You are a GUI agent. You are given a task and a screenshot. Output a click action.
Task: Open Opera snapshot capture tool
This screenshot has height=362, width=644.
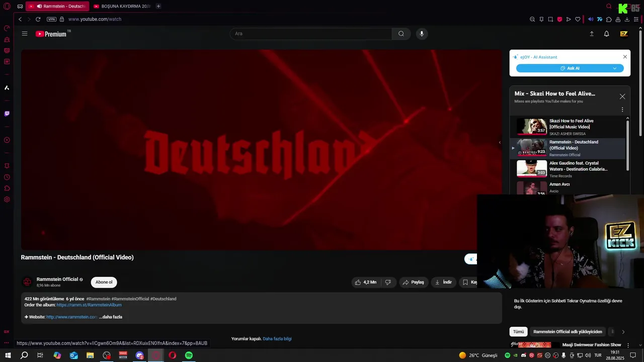tap(550, 19)
